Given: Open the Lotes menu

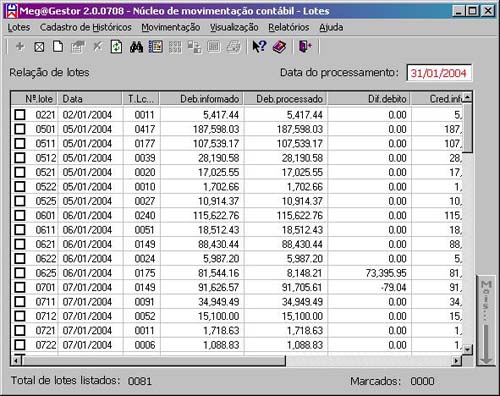Looking at the screenshot, I should [19, 27].
